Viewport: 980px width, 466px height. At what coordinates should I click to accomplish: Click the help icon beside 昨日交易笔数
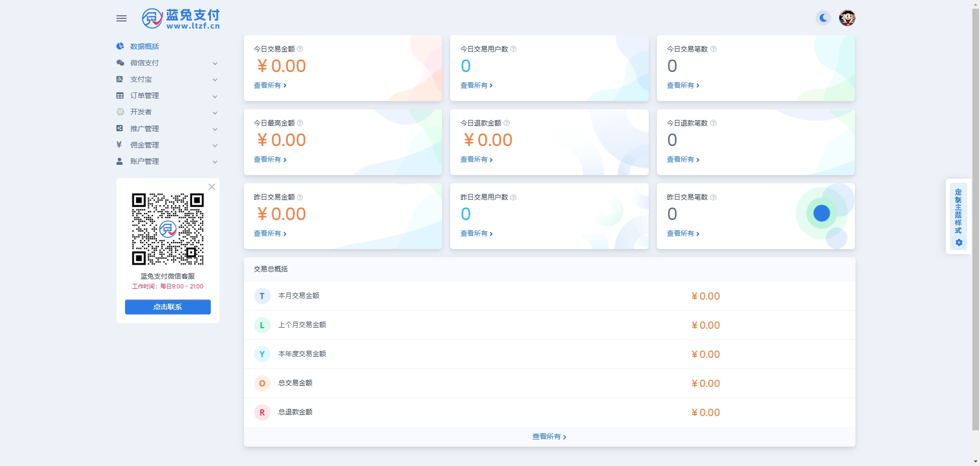(x=714, y=198)
